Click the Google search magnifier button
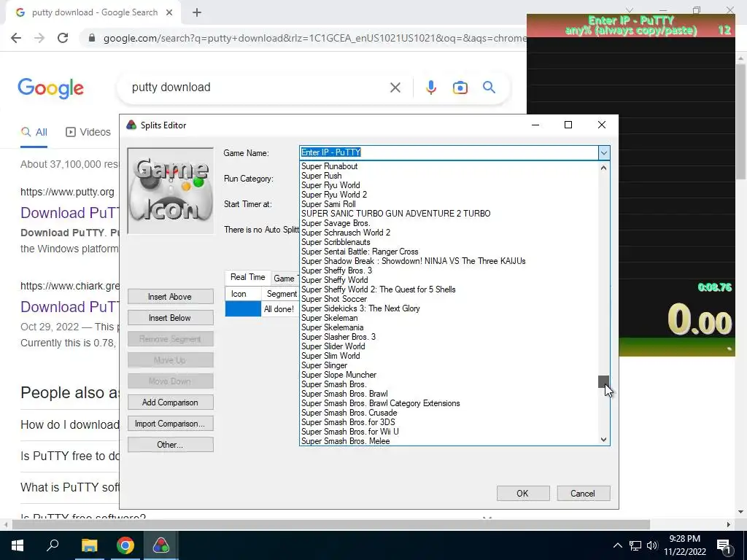Image resolution: width=747 pixels, height=560 pixels. tap(489, 87)
